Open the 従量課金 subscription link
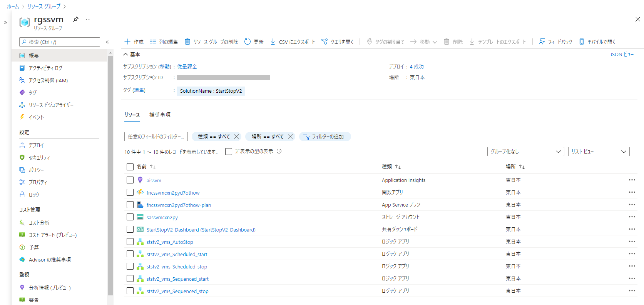Image resolution: width=644 pixels, height=305 pixels. [x=187, y=67]
